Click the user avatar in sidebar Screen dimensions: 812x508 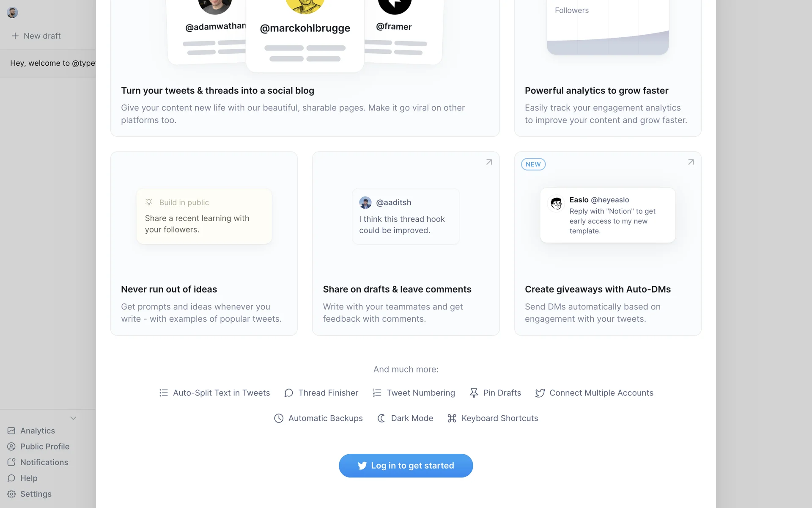(x=12, y=13)
